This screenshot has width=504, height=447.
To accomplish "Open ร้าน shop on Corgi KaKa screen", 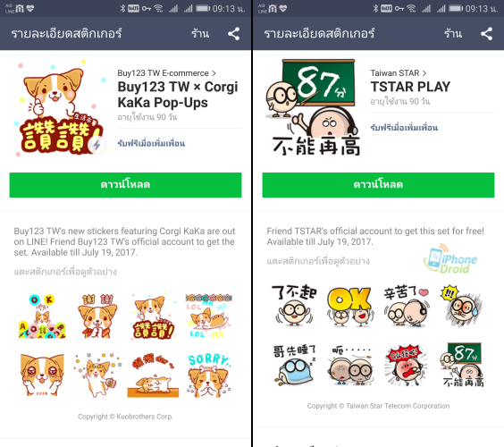I will [x=200, y=33].
